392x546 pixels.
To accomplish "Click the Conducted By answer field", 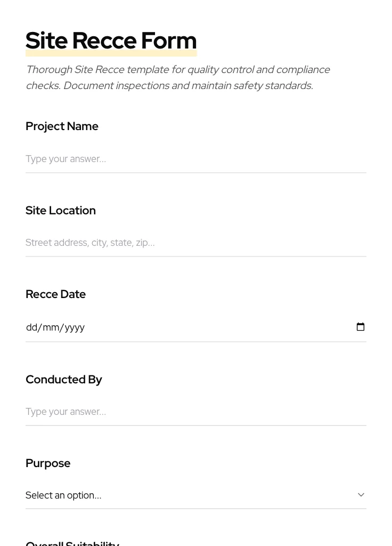I will (195, 412).
